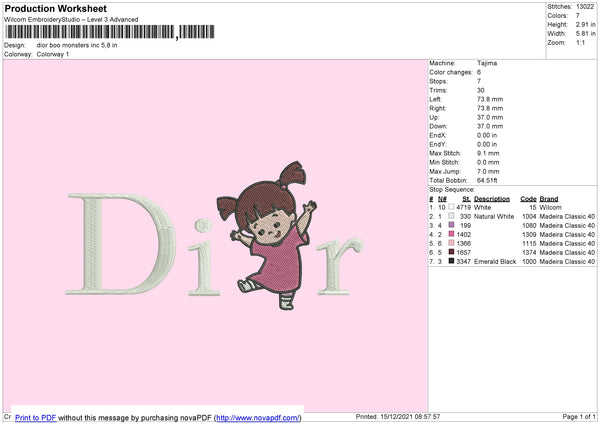Viewport: 600px width, 424px height.
Task: Click the Height value 2.91 in
Action: (x=585, y=24)
